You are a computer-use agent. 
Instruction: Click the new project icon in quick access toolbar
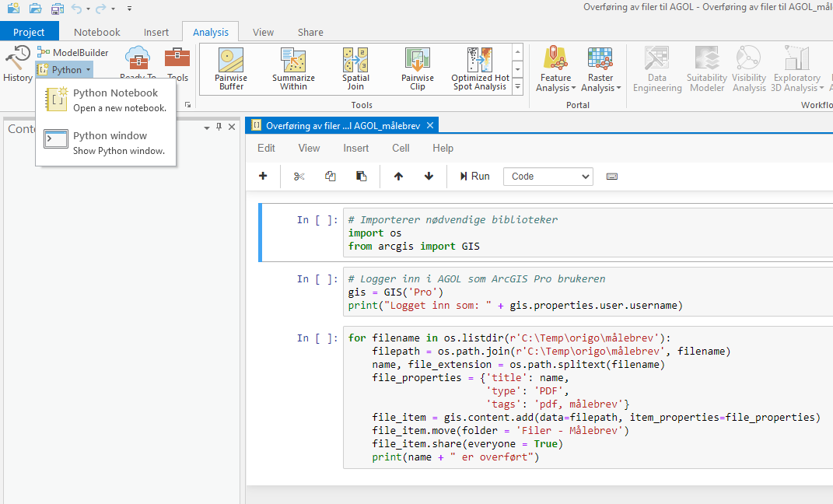[13, 9]
